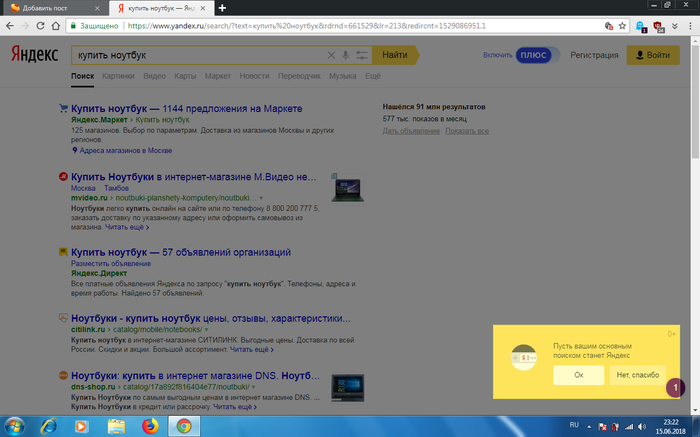700x437 pixels.
Task: Open the Ещё menu in search tabs
Action: tap(373, 76)
